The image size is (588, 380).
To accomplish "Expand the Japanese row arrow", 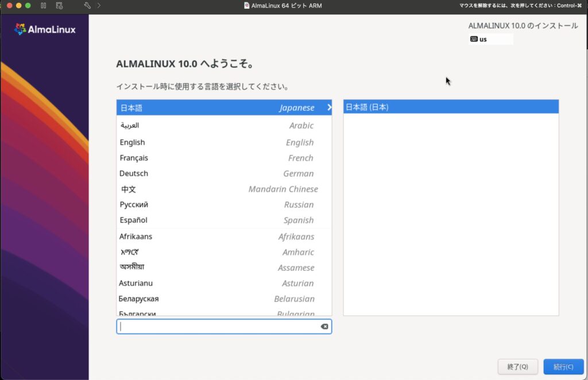I will 329,107.
